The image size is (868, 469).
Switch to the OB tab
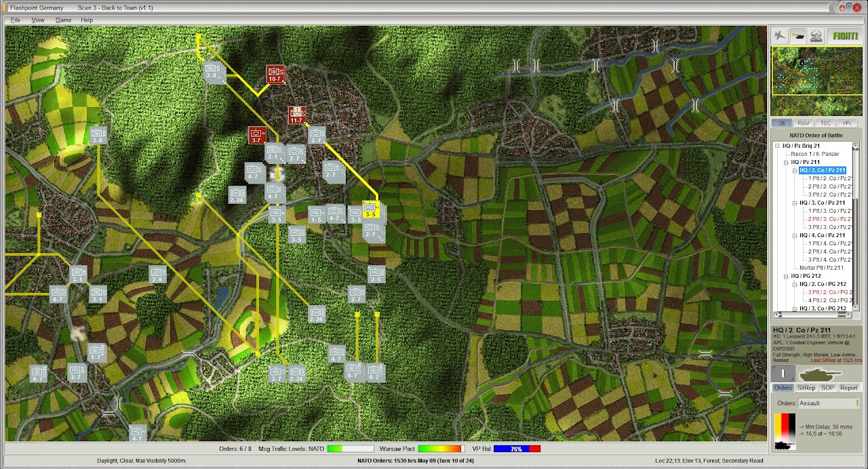tap(782, 123)
